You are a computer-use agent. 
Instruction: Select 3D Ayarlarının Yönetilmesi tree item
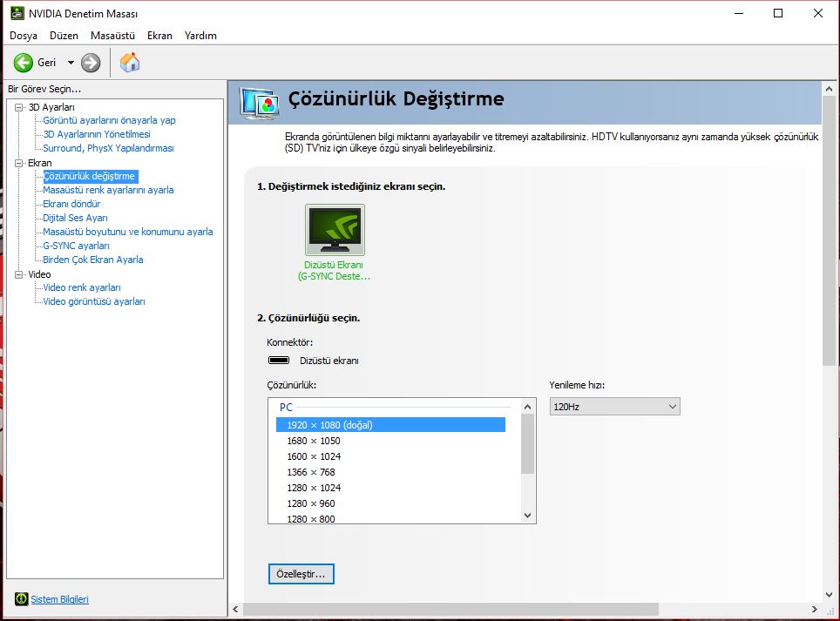point(97,134)
